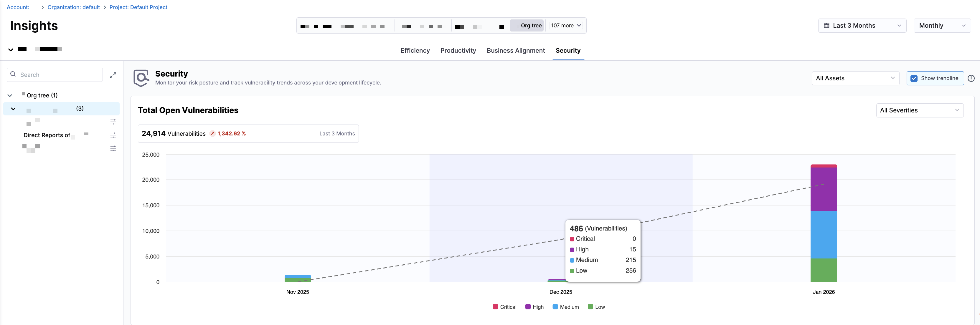
Task: Collapse the Org tree (1) node
Action: coord(10,95)
